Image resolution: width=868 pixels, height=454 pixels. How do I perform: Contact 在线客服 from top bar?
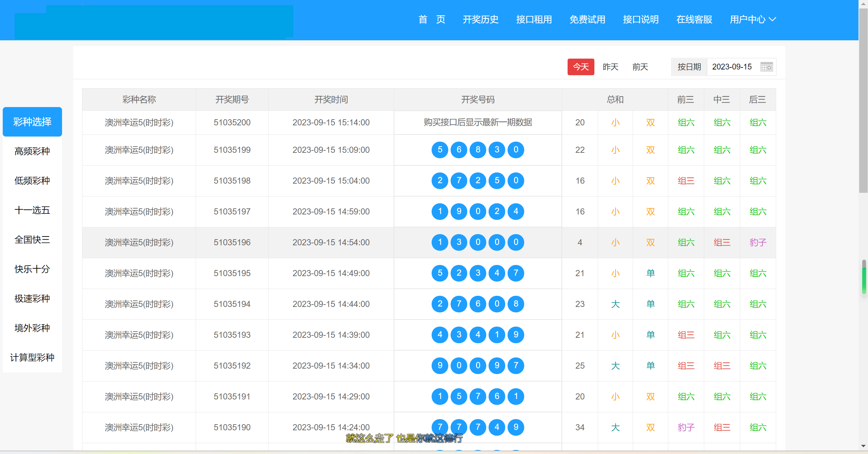click(x=694, y=19)
